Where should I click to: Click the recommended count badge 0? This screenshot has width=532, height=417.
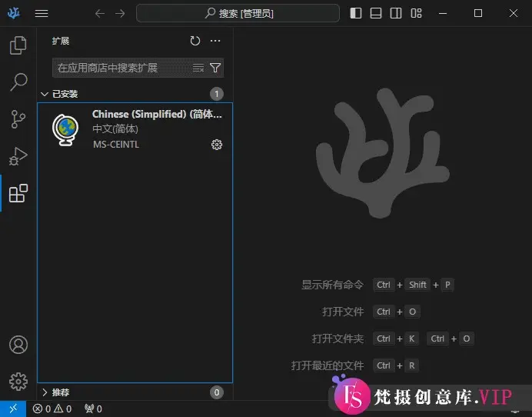[217, 392]
